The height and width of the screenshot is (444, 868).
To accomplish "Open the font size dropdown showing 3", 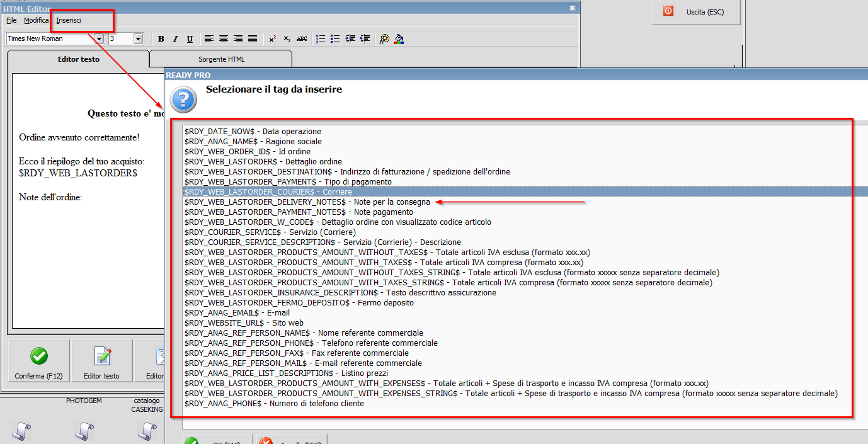I will 139,39.
